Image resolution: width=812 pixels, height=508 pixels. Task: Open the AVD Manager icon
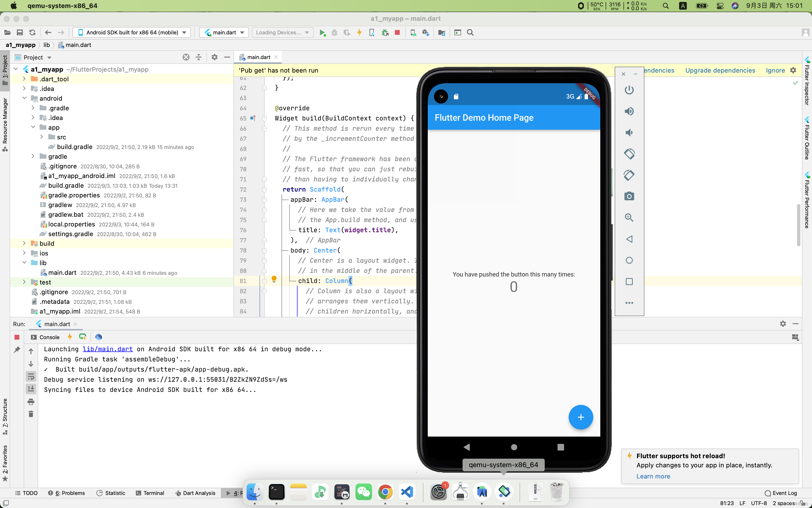click(x=413, y=33)
